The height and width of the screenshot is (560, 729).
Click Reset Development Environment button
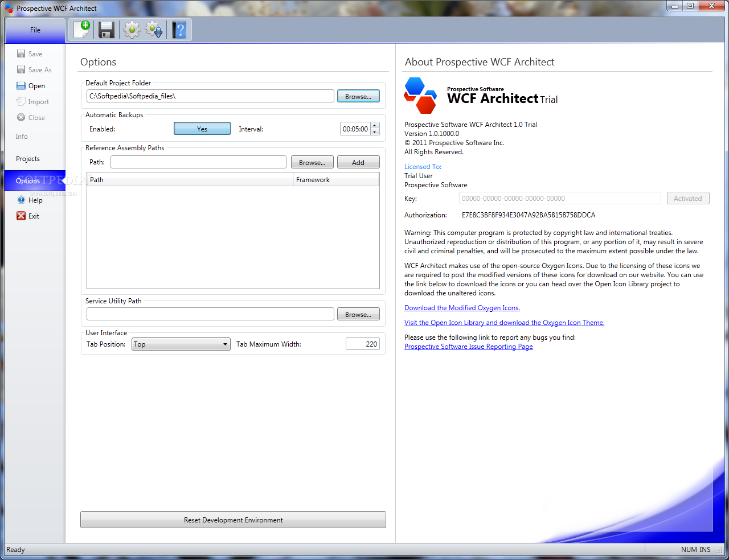pos(233,520)
